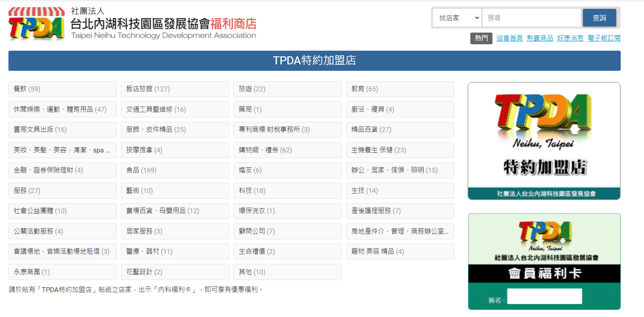Open the 顧問公司 (7) category

(287, 231)
